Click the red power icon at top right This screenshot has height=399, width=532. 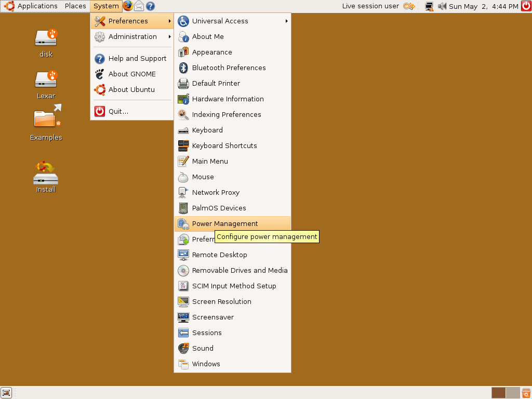(526, 6)
